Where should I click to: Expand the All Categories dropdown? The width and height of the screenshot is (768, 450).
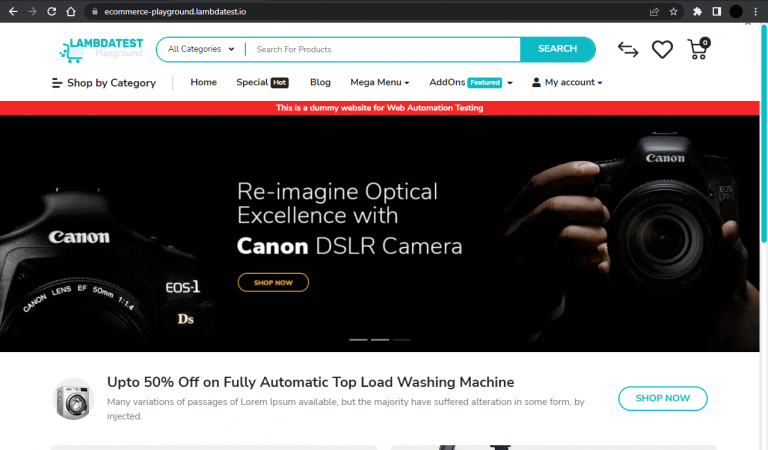(201, 49)
